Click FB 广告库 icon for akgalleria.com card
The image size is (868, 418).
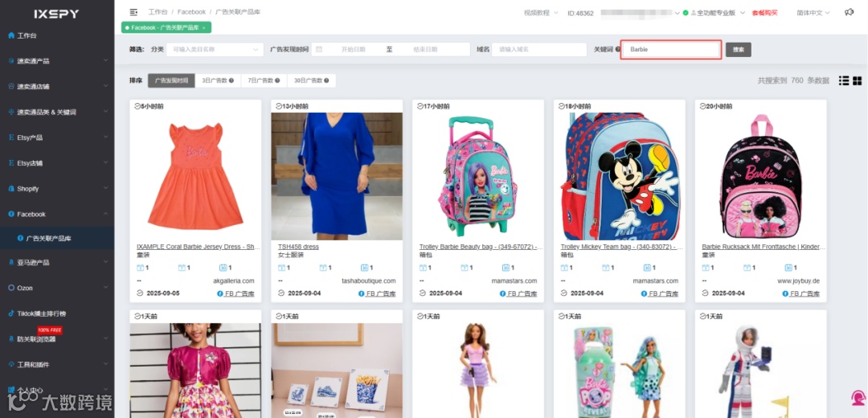220,293
